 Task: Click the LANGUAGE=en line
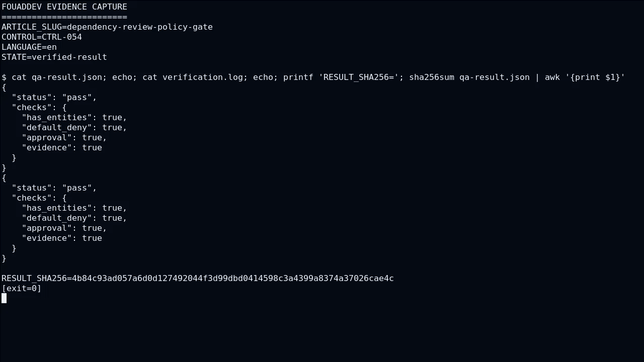click(29, 47)
